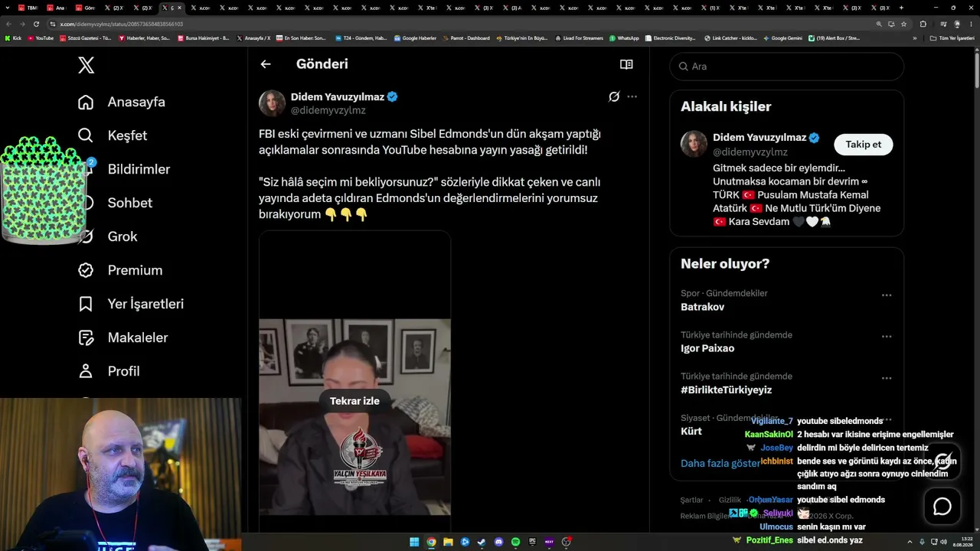Open the post's three-dot more menu
980x551 pixels.
(632, 96)
